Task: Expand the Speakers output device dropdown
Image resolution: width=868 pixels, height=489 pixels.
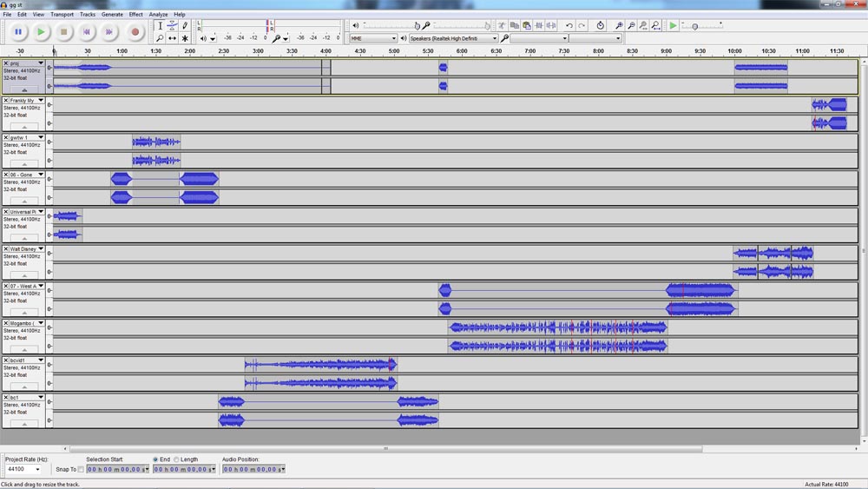Action: pos(495,38)
